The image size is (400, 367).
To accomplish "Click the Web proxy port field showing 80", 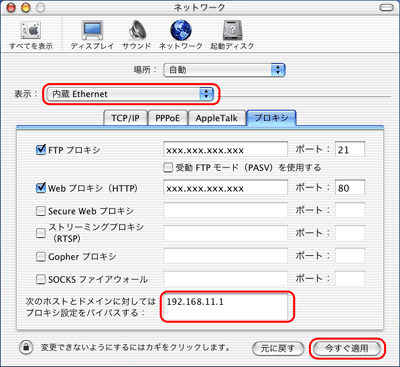I will [350, 188].
